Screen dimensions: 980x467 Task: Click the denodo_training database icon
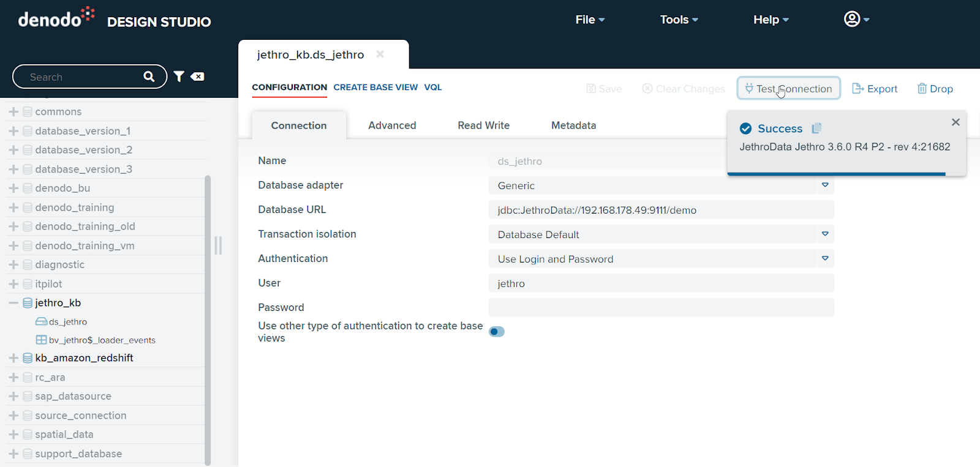click(28, 207)
